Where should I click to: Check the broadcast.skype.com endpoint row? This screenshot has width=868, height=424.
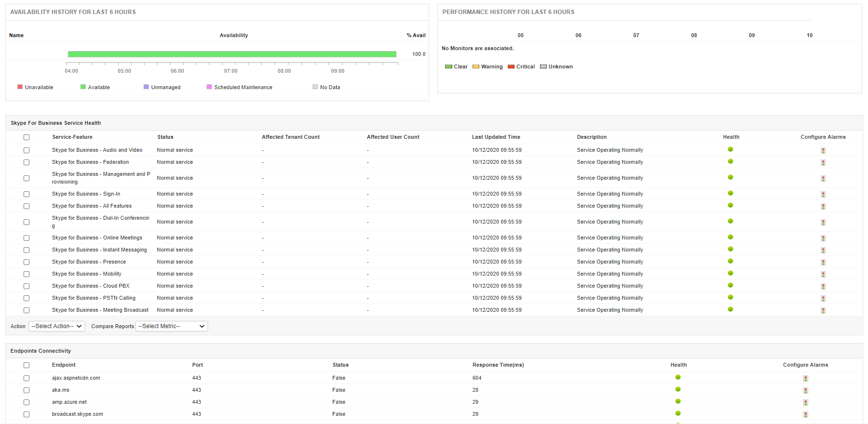click(26, 414)
